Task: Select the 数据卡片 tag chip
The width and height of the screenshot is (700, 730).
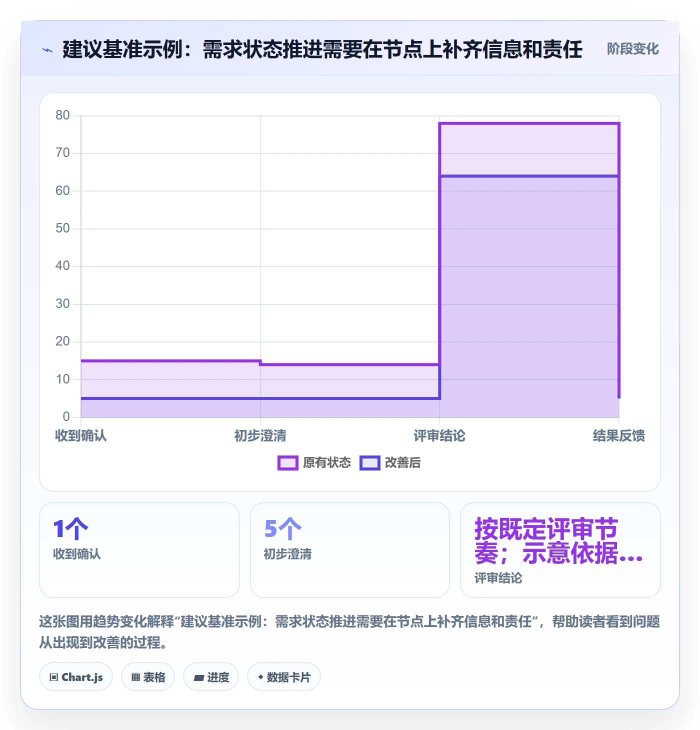Action: pos(284,677)
